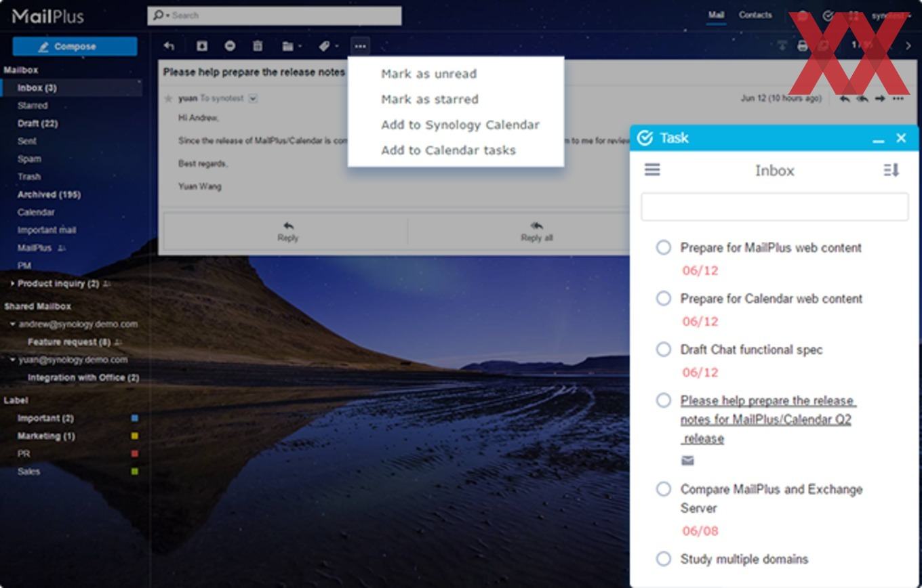Image resolution: width=922 pixels, height=588 pixels.
Task: Go to the next message with the right arrow
Action: (908, 46)
